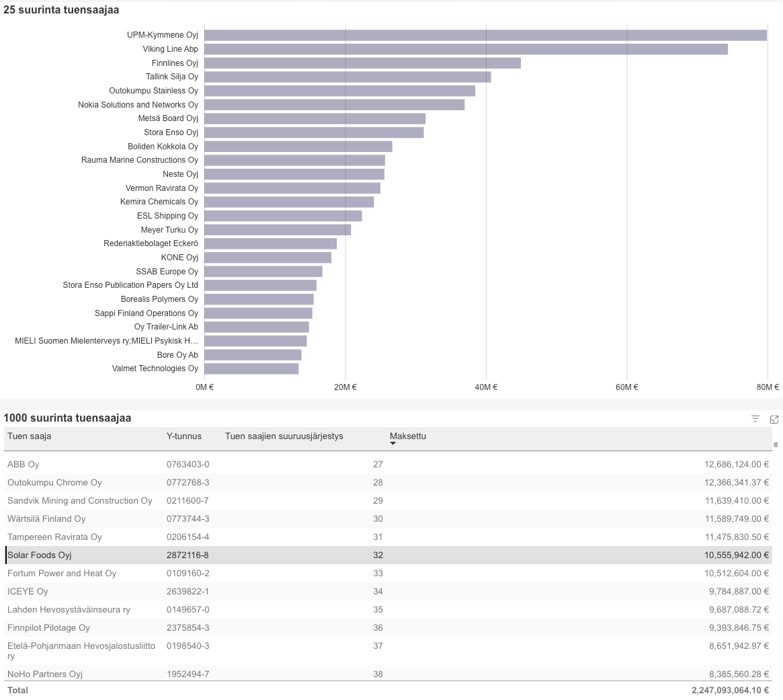Select the Kemira Chemicals Oy bar
This screenshot has width=783, height=700.
tap(289, 202)
